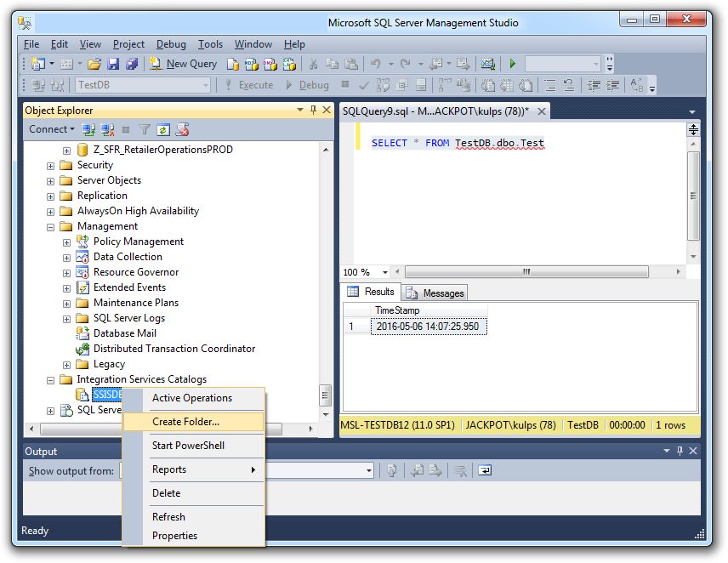Click Properties in the context menu
The image size is (728, 563).
click(194, 536)
